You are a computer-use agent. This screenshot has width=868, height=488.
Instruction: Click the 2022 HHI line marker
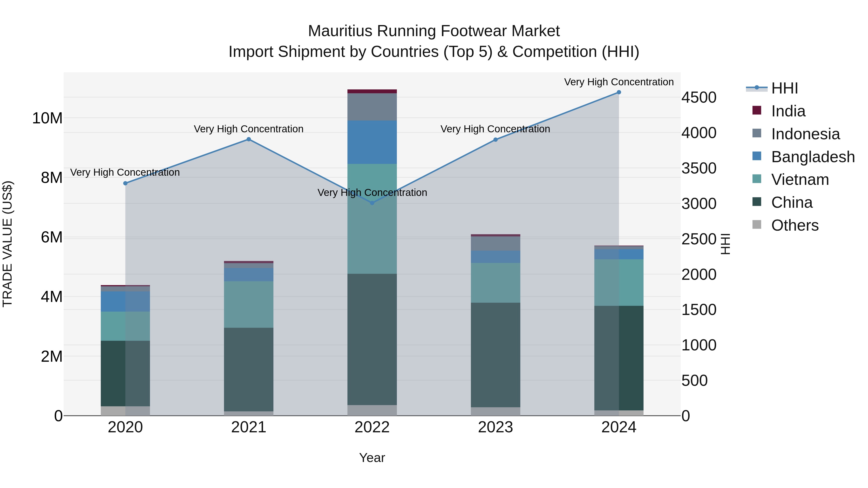pos(372,203)
